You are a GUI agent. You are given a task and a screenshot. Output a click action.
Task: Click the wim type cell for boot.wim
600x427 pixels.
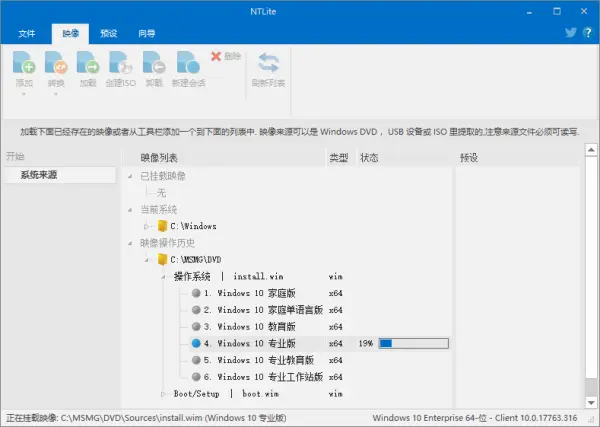[336, 394]
